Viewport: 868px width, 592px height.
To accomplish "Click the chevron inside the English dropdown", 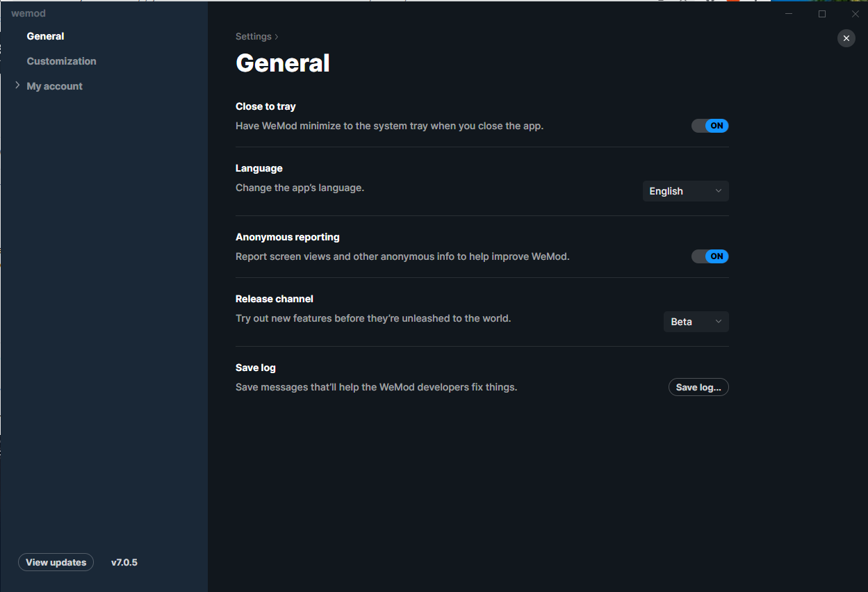I will point(719,191).
